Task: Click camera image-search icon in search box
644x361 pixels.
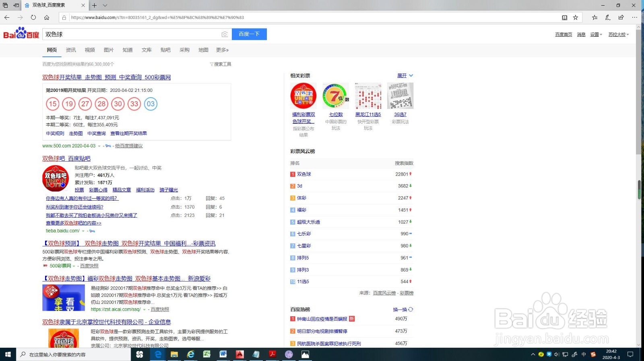Action: [225, 34]
